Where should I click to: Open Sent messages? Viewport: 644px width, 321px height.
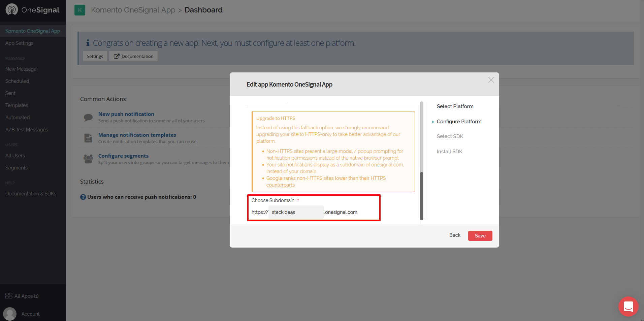(x=10, y=93)
